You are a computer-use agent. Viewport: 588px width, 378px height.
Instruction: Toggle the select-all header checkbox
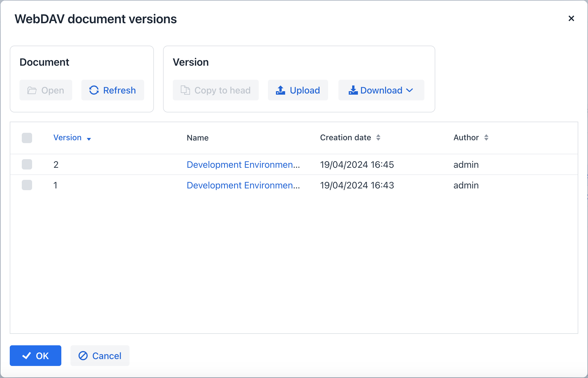point(27,137)
